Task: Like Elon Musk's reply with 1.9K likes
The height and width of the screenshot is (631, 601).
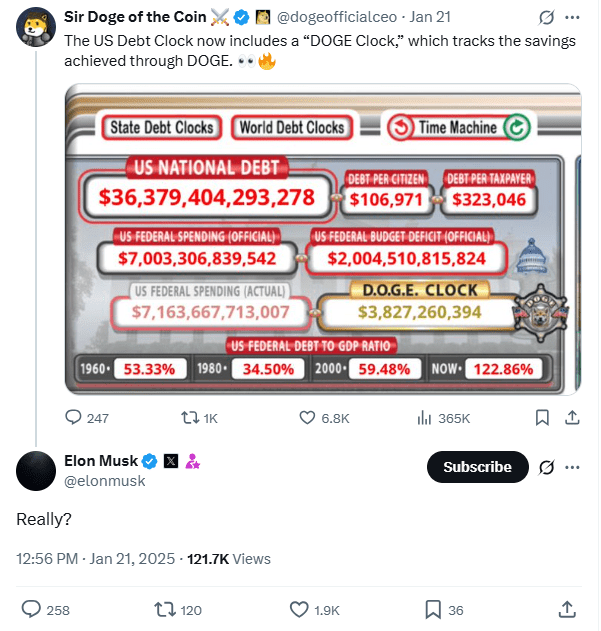Action: click(x=299, y=608)
